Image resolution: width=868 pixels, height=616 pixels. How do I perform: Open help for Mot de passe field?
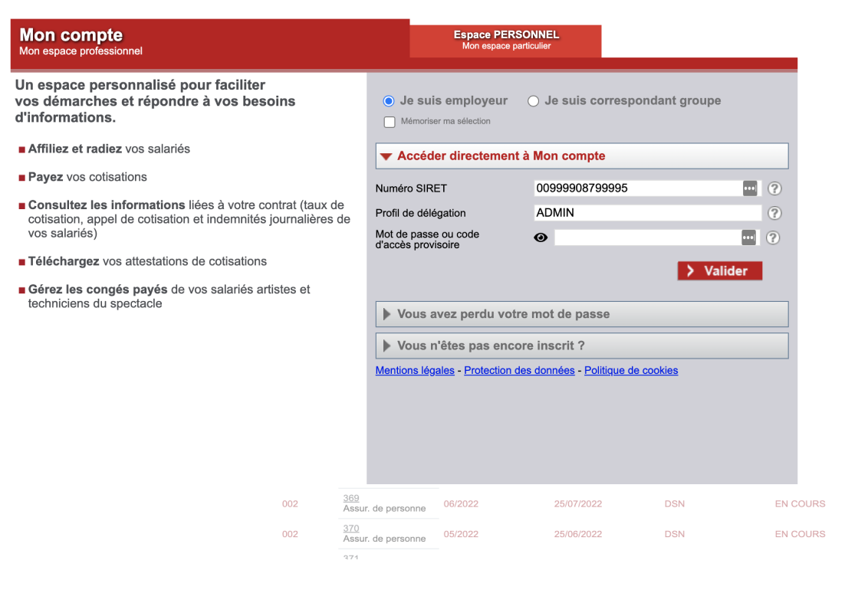(773, 238)
